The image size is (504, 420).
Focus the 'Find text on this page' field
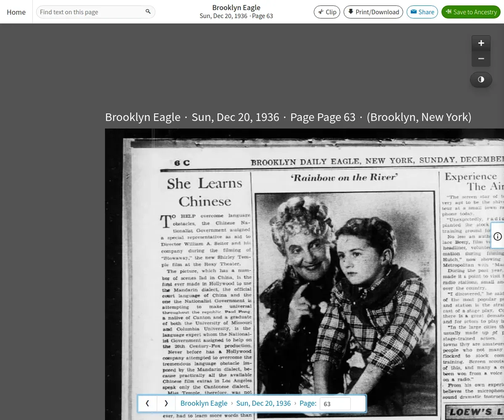90,12
